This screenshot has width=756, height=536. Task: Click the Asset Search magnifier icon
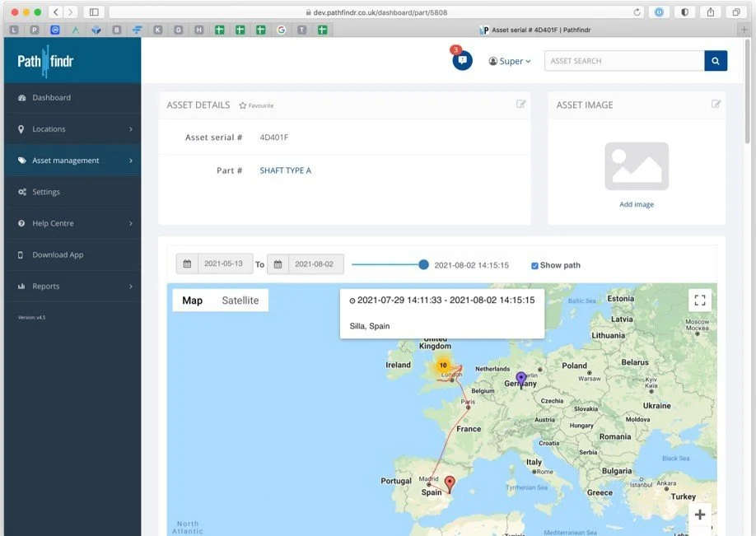715,60
